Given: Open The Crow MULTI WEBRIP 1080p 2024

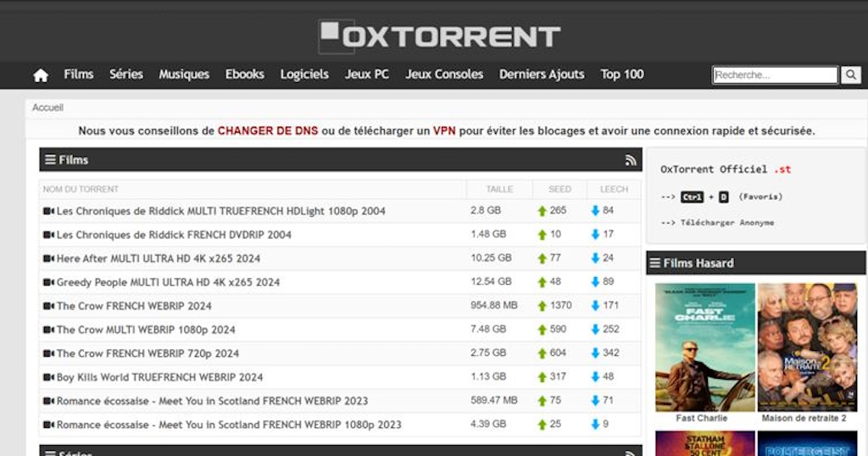Looking at the screenshot, I should click(146, 330).
